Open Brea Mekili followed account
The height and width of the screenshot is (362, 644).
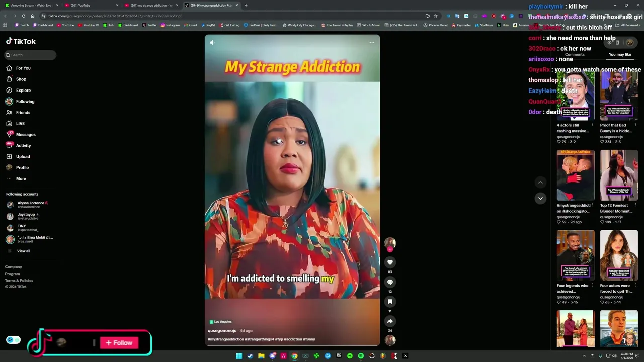coord(29,239)
